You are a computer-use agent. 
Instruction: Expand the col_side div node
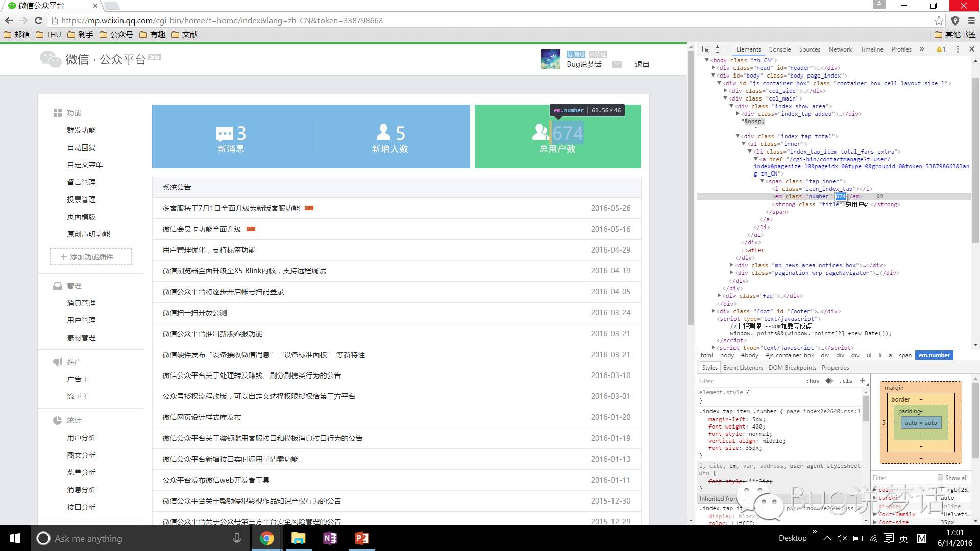725,91
